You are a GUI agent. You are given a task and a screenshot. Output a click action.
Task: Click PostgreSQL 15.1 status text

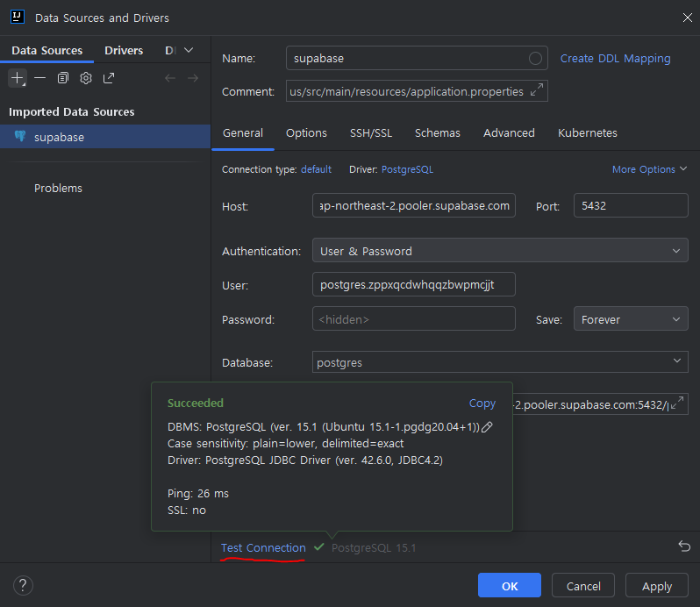pos(374,547)
